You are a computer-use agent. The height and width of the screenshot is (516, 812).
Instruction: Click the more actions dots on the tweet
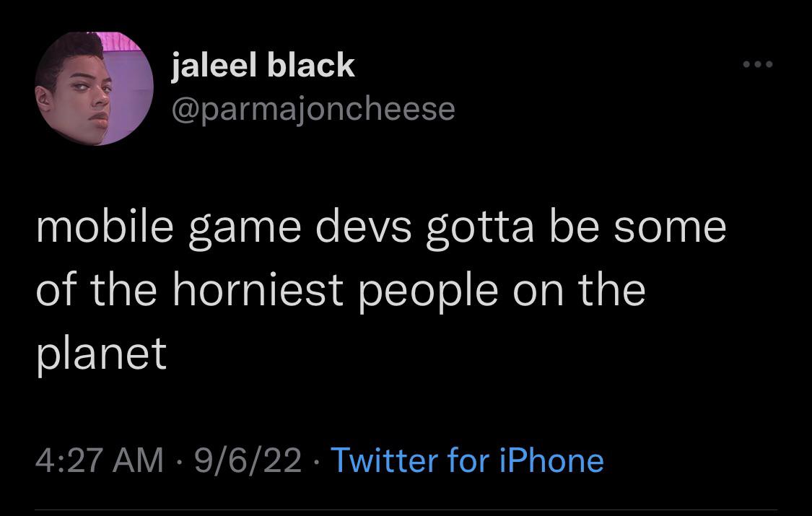(x=756, y=64)
